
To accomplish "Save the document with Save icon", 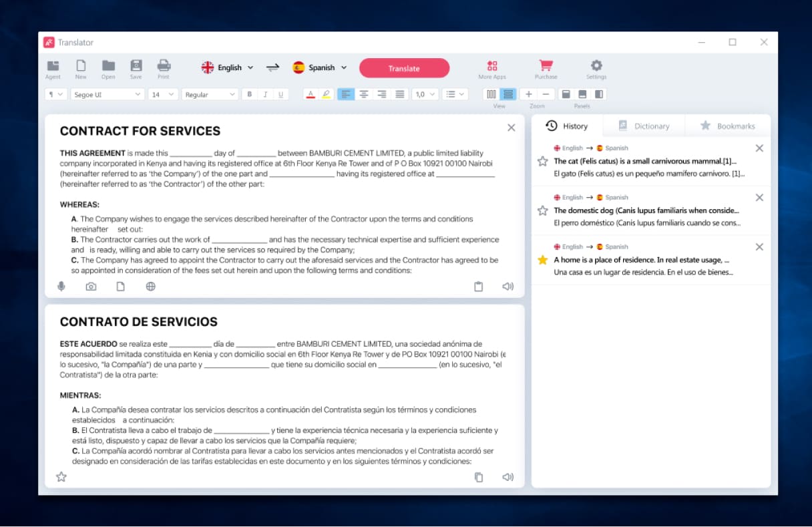I will coord(136,66).
